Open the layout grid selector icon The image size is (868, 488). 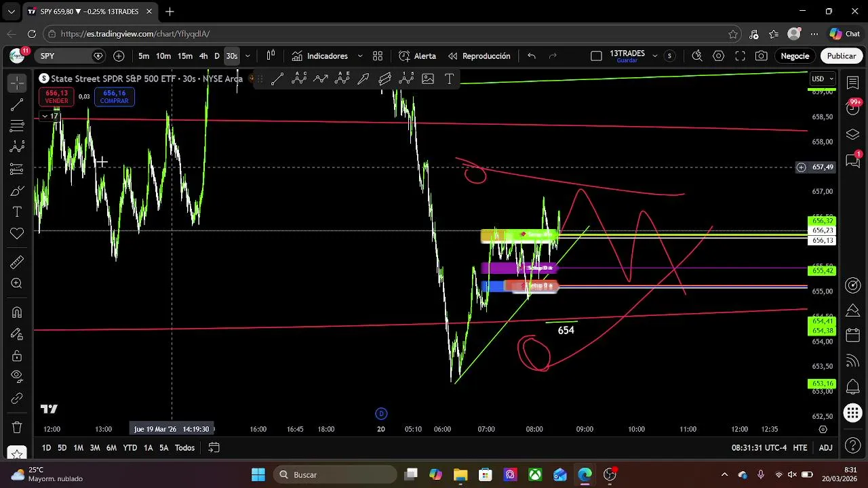click(378, 56)
